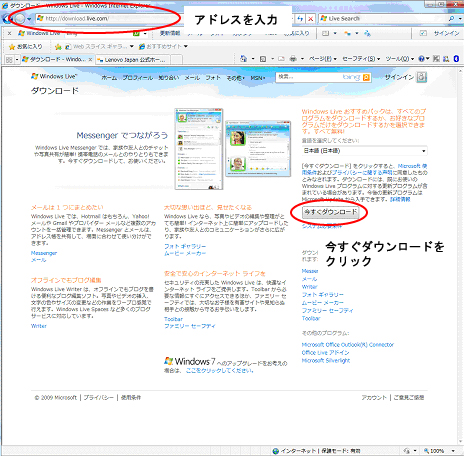Click the Home icon in command bar
Viewport: 464px width, 456px height.
coord(243,59)
